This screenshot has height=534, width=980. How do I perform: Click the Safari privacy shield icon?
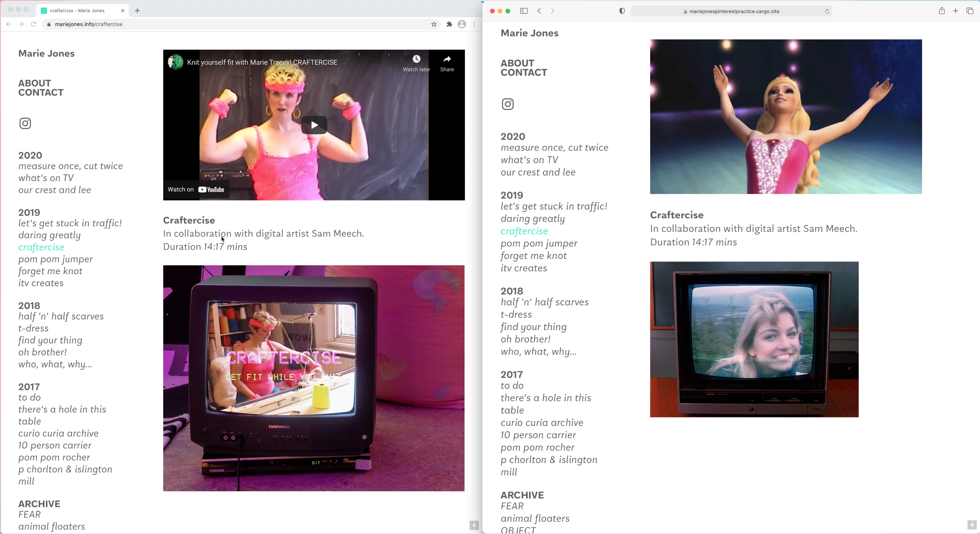(x=622, y=11)
